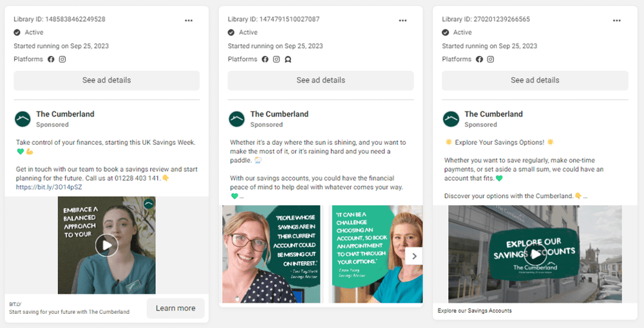Open the options menu for ad 1474791510027087
Viewport: 644px width, 328px height.
pos(402,21)
